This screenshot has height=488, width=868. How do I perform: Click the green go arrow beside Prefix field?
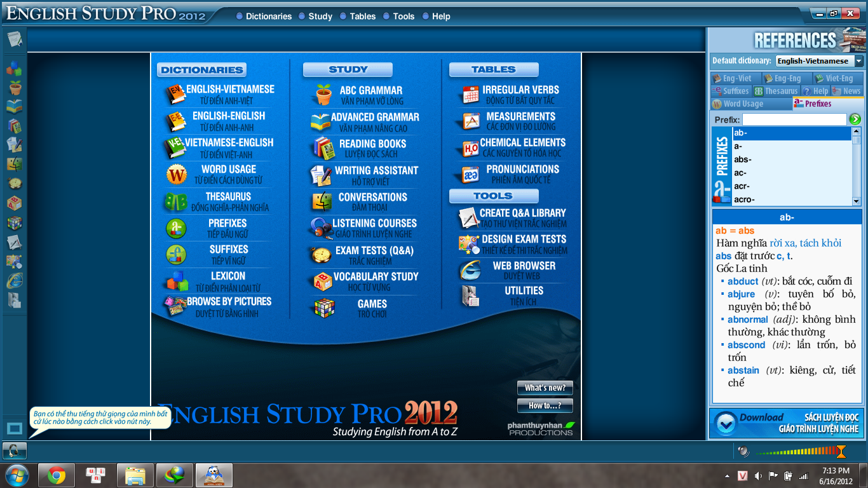(855, 119)
